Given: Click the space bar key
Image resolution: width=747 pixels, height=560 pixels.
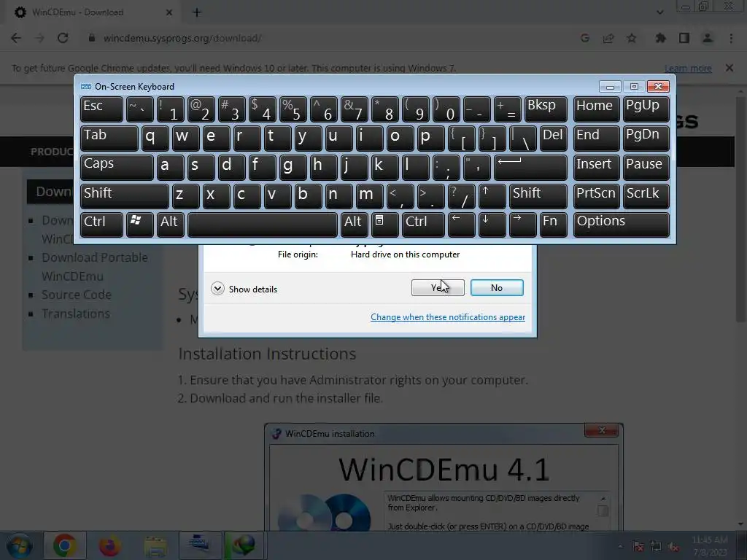Looking at the screenshot, I should click(262, 225).
